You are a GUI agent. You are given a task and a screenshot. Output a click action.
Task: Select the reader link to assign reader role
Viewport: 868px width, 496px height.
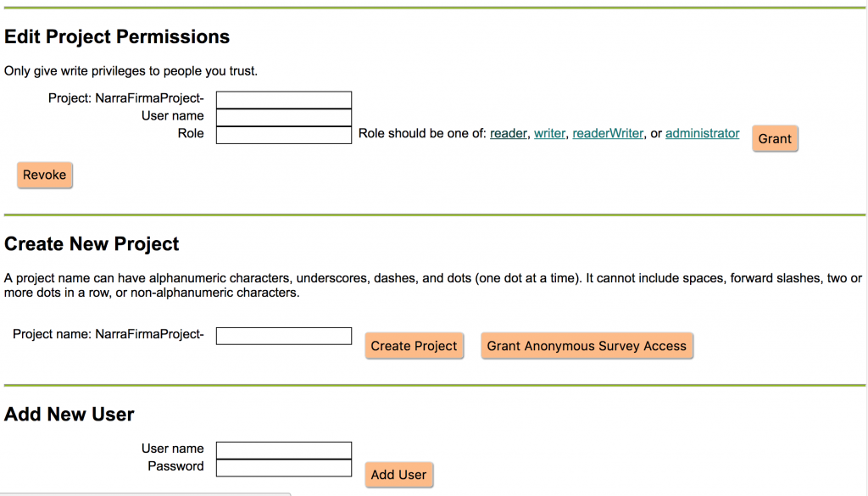[508, 133]
